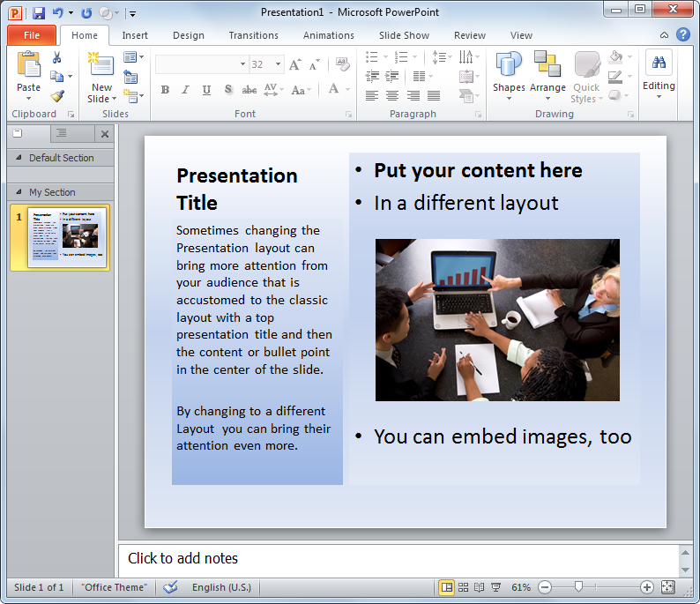Toggle Bold formatting
The image size is (700, 604).
[x=165, y=90]
